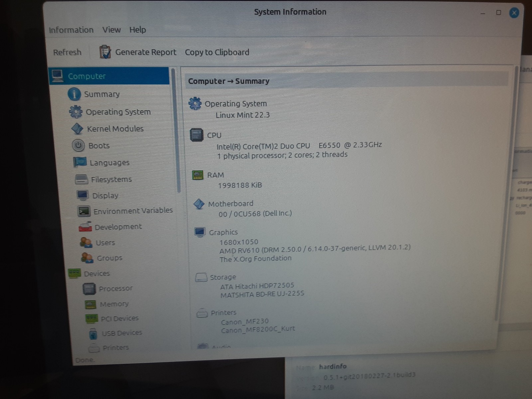Click the Languages flag icon

point(80,163)
